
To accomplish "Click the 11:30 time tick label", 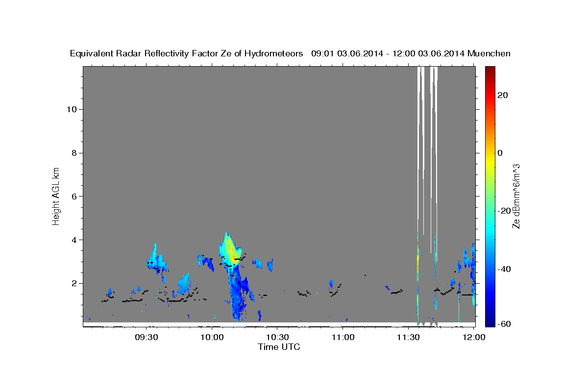I will point(408,337).
